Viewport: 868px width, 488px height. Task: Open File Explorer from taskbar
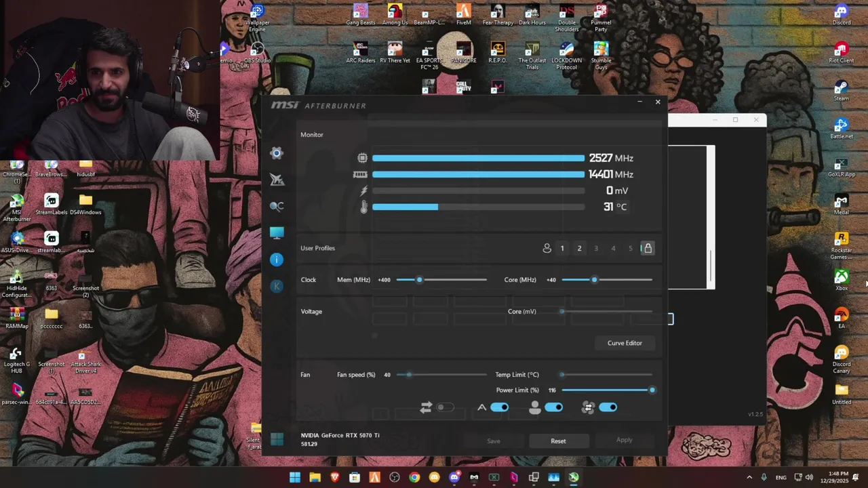click(315, 477)
